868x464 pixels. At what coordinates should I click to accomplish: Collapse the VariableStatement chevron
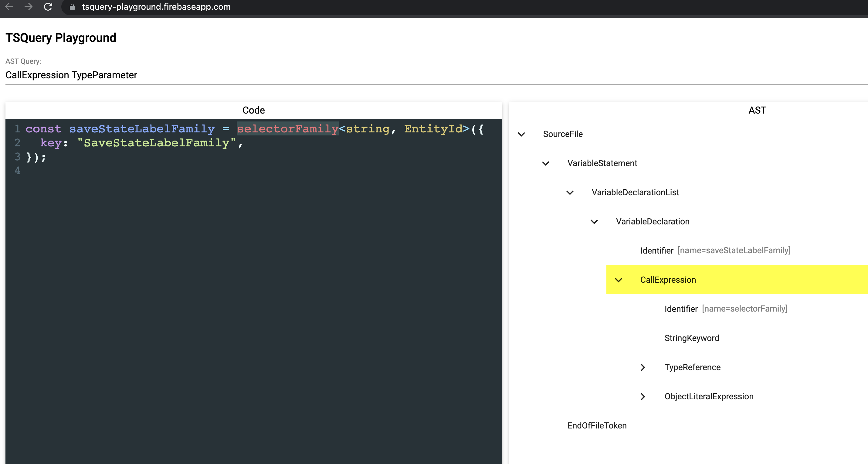point(545,164)
